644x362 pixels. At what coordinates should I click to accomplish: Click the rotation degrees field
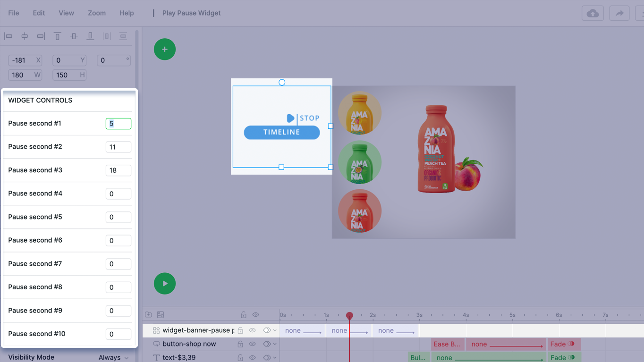(x=114, y=60)
